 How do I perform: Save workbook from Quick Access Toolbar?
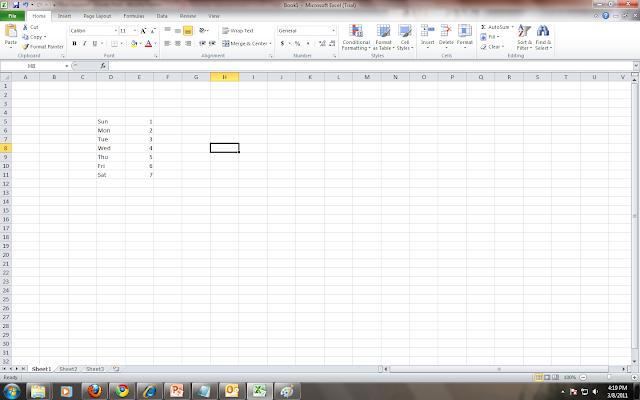[16, 5]
